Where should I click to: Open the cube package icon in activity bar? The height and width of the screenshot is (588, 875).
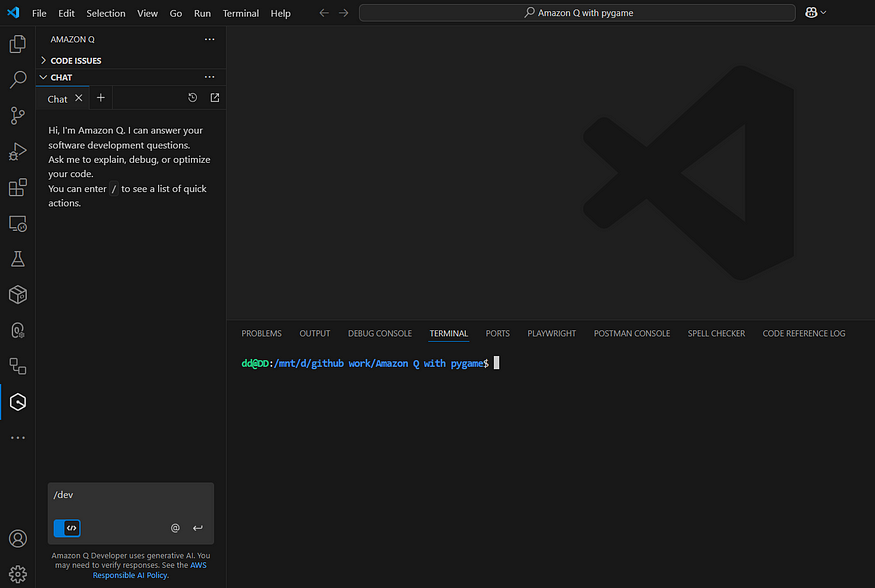18,295
